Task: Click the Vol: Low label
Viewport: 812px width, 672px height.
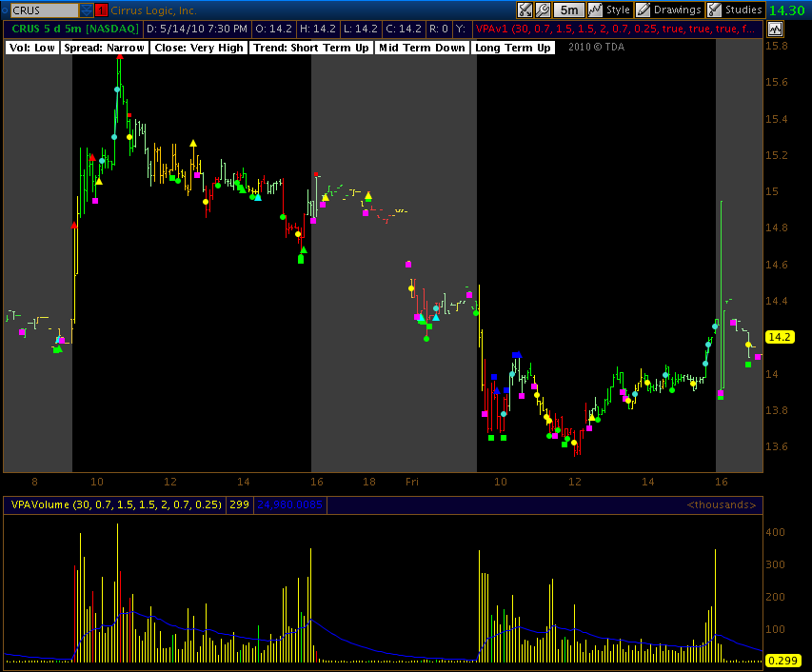Action: pyautogui.click(x=32, y=48)
